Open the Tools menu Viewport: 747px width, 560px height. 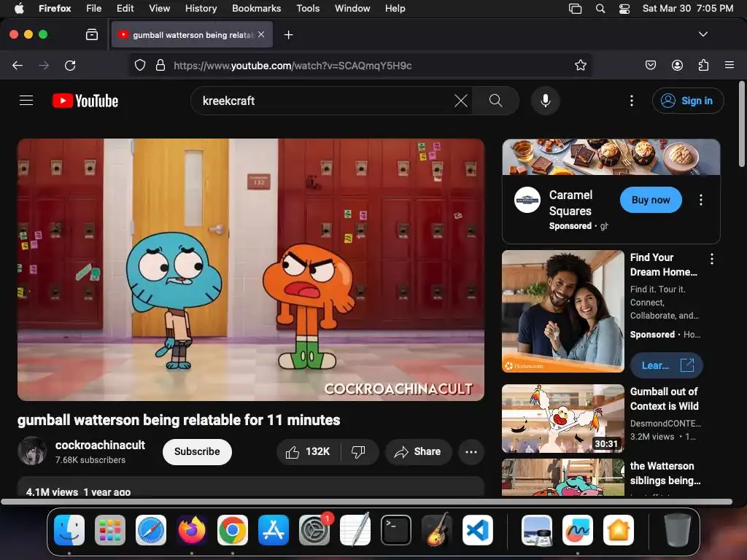(308, 8)
